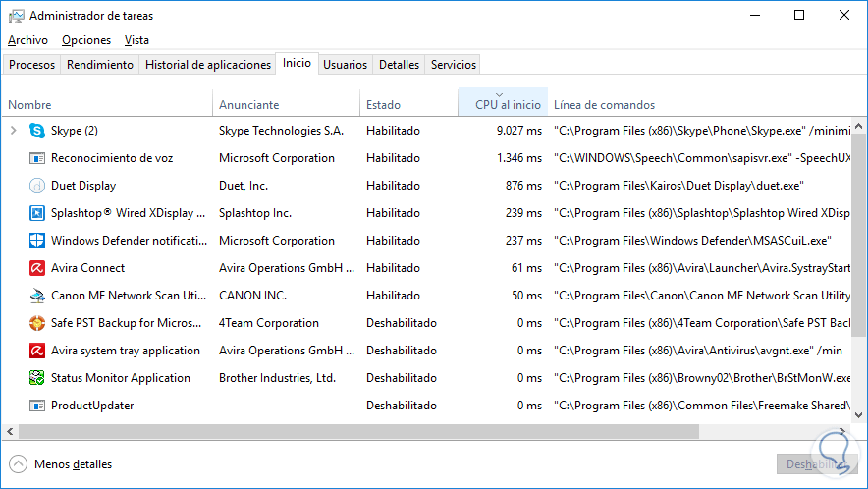Sort by the Anunciante column header
This screenshot has width=868, height=489.
[286, 104]
